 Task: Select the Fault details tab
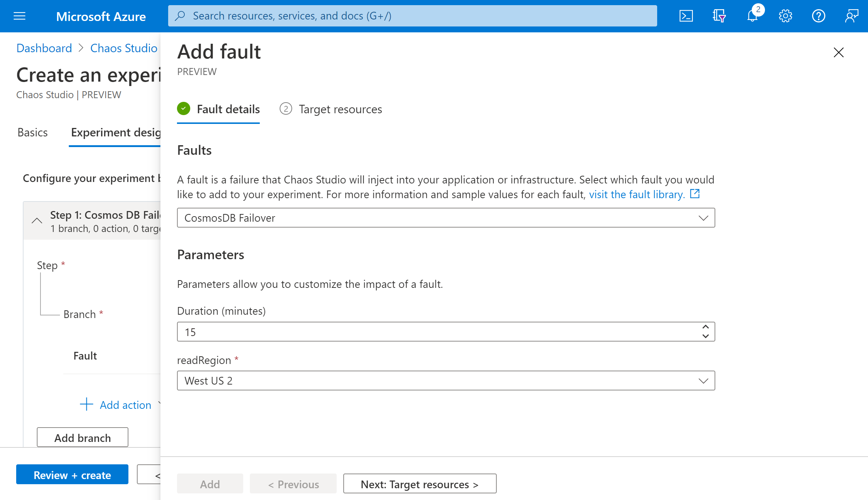point(228,109)
